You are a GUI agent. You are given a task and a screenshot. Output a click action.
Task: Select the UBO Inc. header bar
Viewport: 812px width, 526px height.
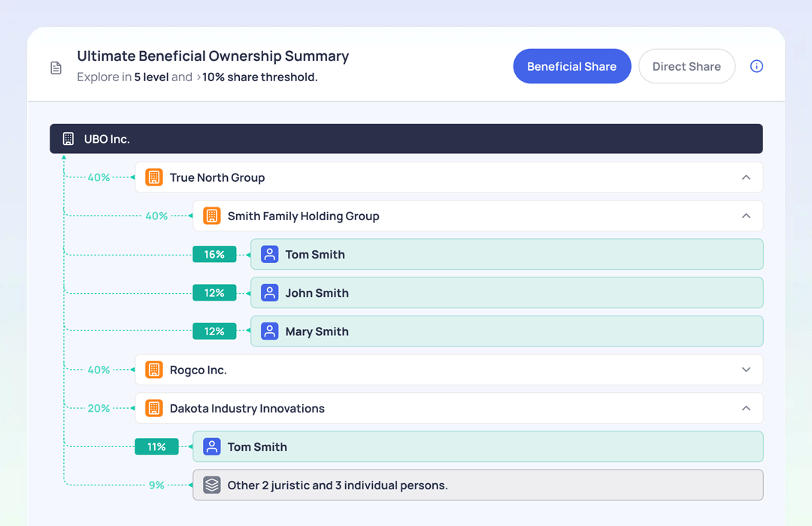(406, 138)
